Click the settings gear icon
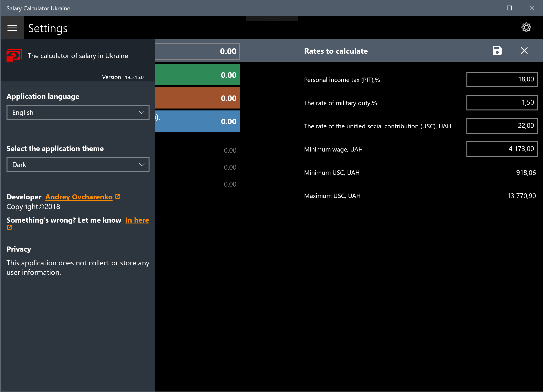This screenshot has height=392, width=543. pos(526,28)
